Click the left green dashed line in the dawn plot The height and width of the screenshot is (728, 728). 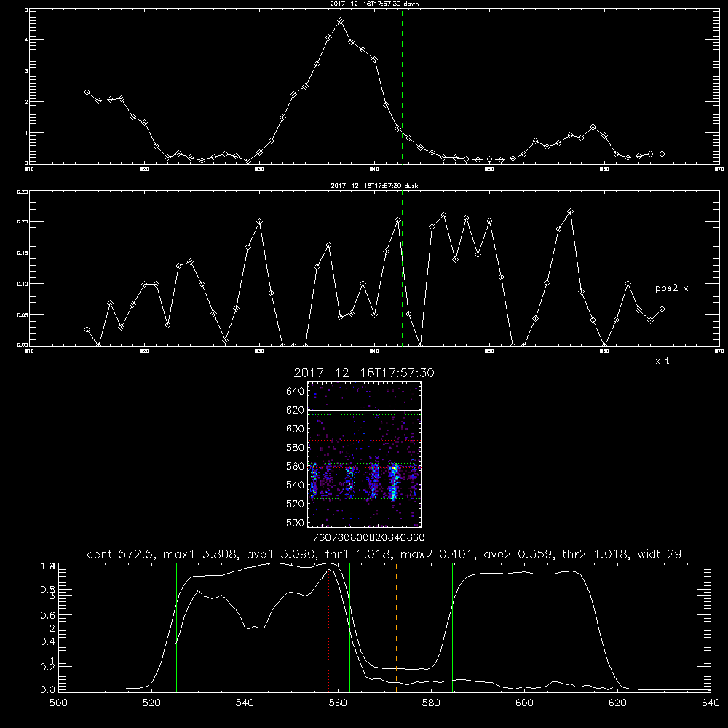tap(232, 87)
